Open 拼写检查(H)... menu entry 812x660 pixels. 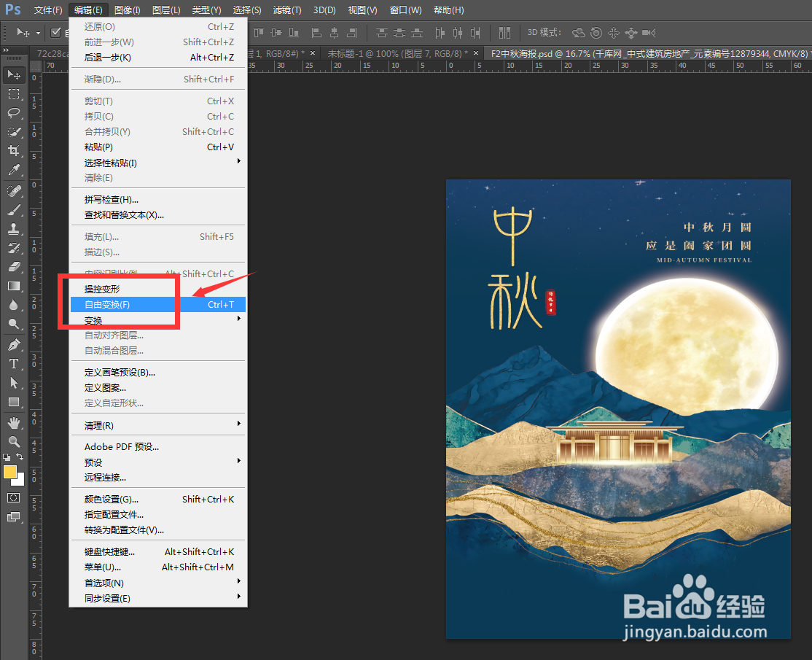(x=158, y=199)
